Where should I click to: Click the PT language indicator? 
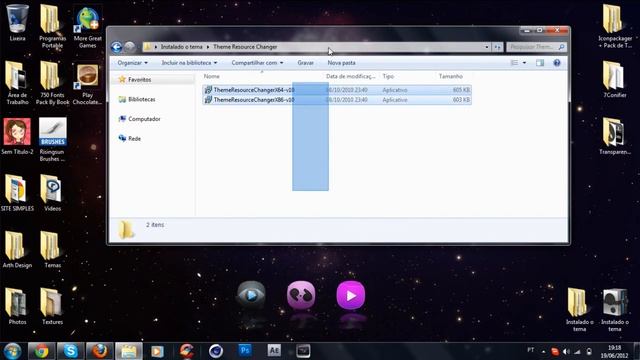click(x=531, y=350)
